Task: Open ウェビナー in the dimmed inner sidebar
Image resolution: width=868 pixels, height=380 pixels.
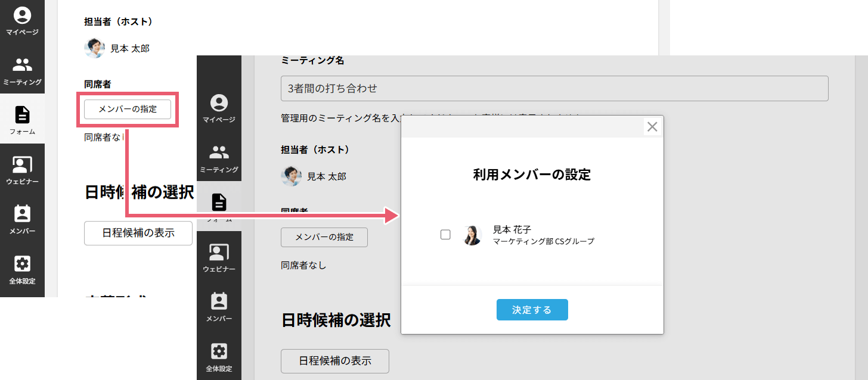Action: tap(219, 257)
